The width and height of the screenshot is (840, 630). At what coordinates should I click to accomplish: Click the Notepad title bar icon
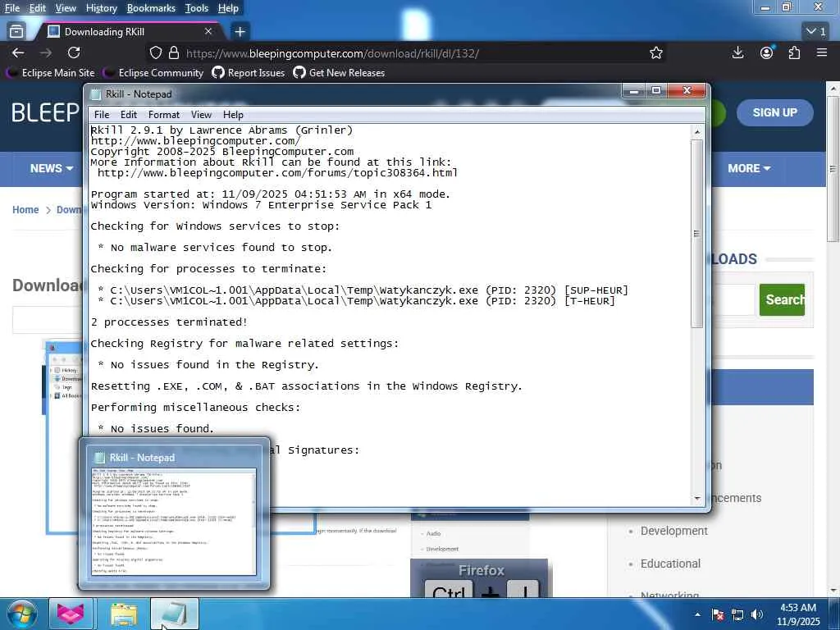tap(96, 94)
